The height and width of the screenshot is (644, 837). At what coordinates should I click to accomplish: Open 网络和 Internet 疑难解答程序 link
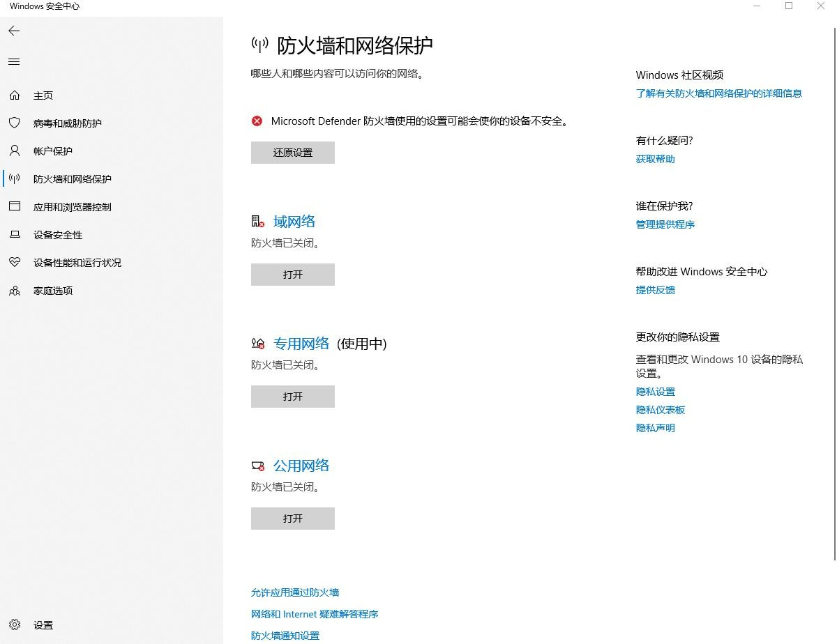tap(315, 614)
